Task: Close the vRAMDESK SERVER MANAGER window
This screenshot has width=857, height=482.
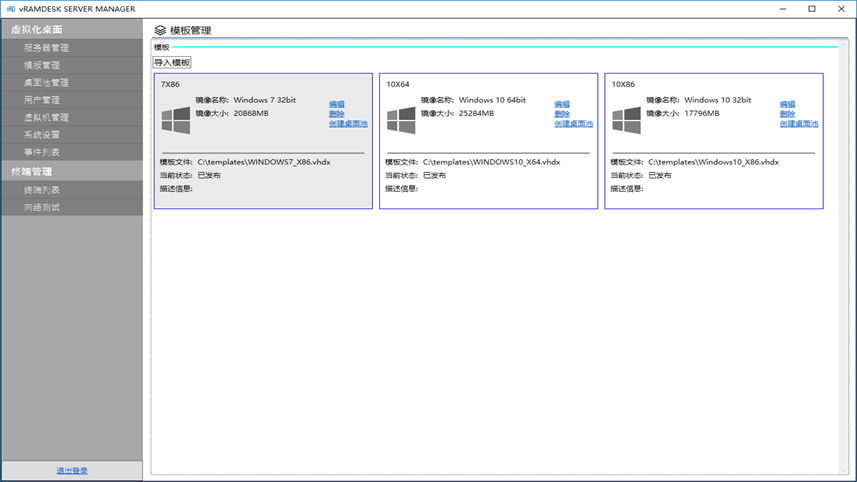Action: (841, 9)
